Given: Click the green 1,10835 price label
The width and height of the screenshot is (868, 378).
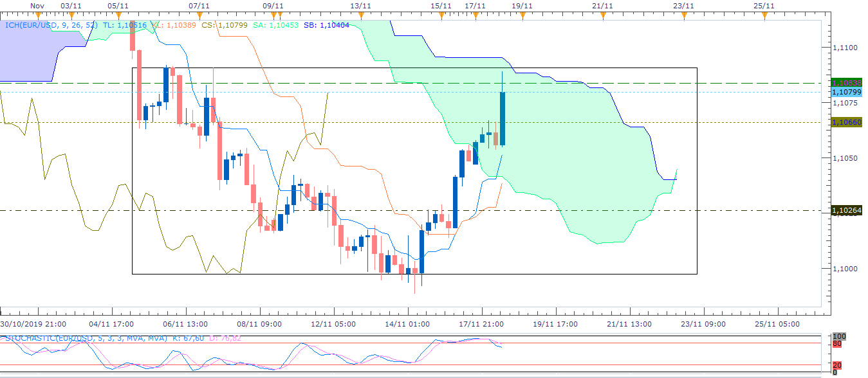Looking at the screenshot, I should click(847, 83).
